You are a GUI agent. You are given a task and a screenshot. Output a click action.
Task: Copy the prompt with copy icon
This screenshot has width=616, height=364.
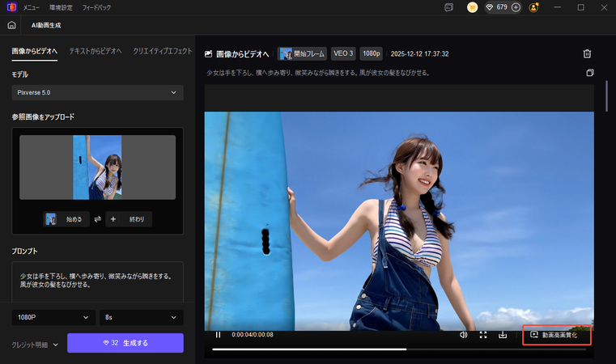tap(589, 73)
